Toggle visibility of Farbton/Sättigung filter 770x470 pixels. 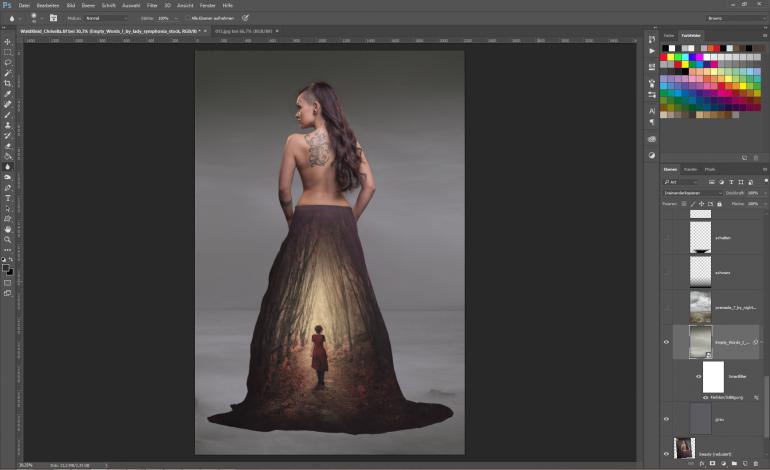[x=706, y=397]
